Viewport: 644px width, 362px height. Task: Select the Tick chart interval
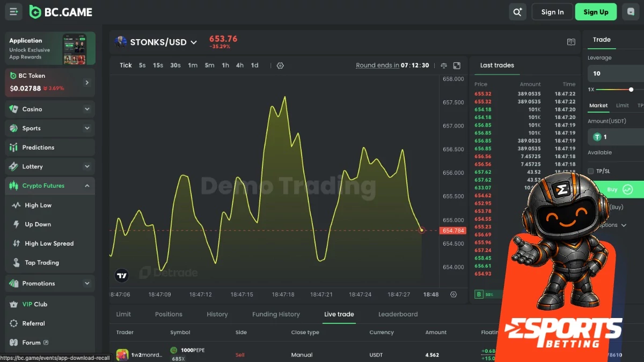126,65
